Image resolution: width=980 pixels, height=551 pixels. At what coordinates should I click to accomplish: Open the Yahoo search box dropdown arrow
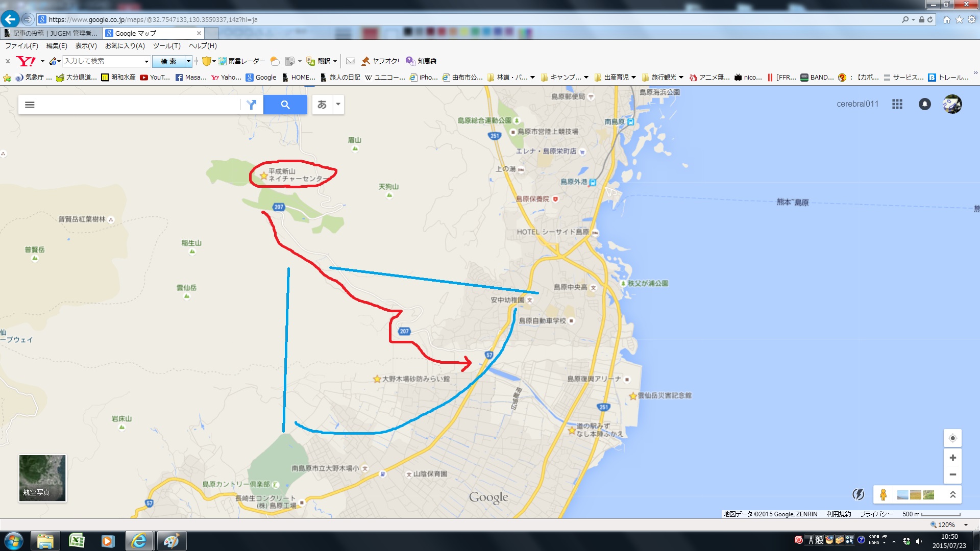tap(146, 62)
